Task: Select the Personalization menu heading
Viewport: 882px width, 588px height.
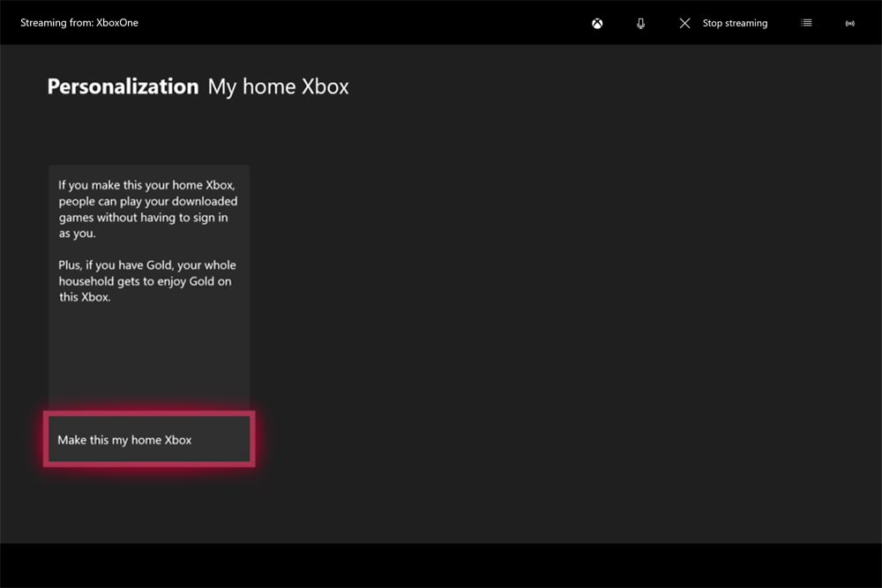Action: (123, 86)
